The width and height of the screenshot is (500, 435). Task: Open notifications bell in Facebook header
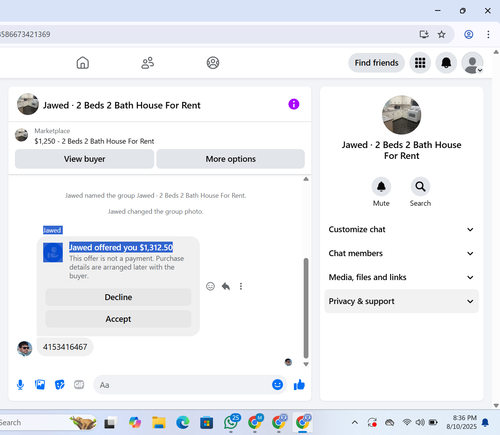click(x=446, y=63)
